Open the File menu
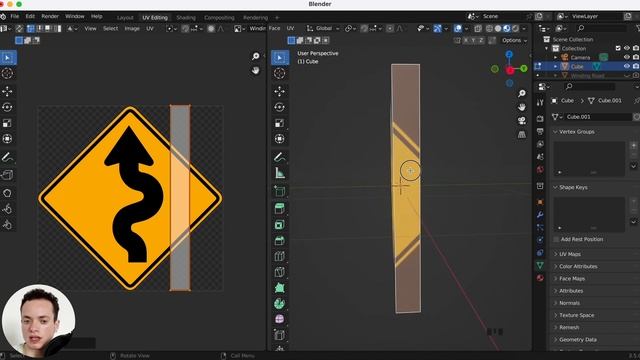 (15, 17)
